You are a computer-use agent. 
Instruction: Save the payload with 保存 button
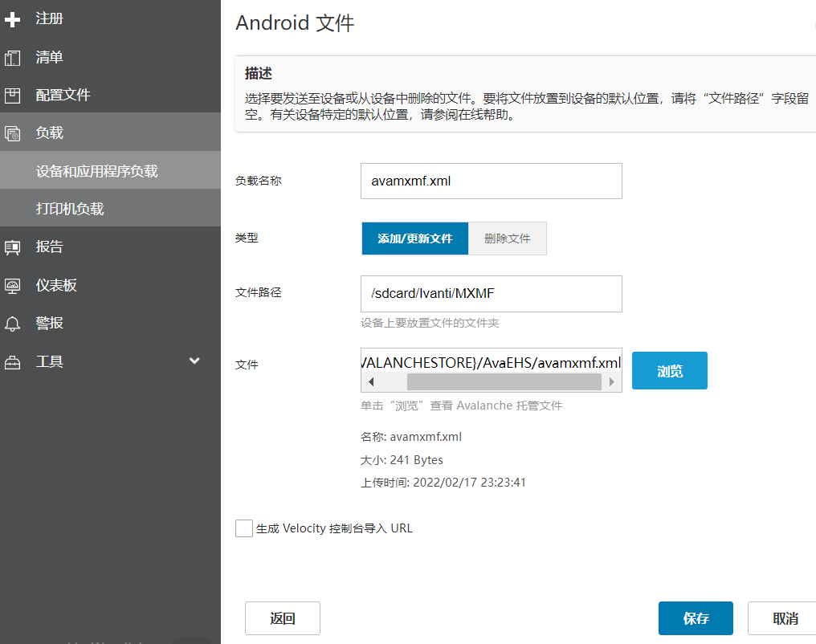coord(695,618)
